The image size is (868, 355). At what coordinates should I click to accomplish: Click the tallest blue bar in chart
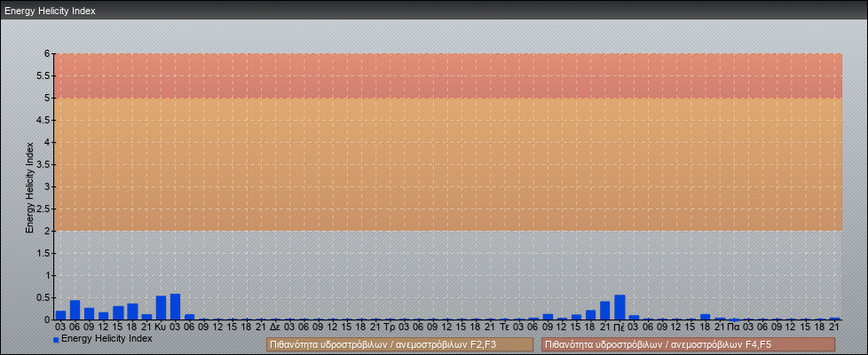[x=176, y=307]
